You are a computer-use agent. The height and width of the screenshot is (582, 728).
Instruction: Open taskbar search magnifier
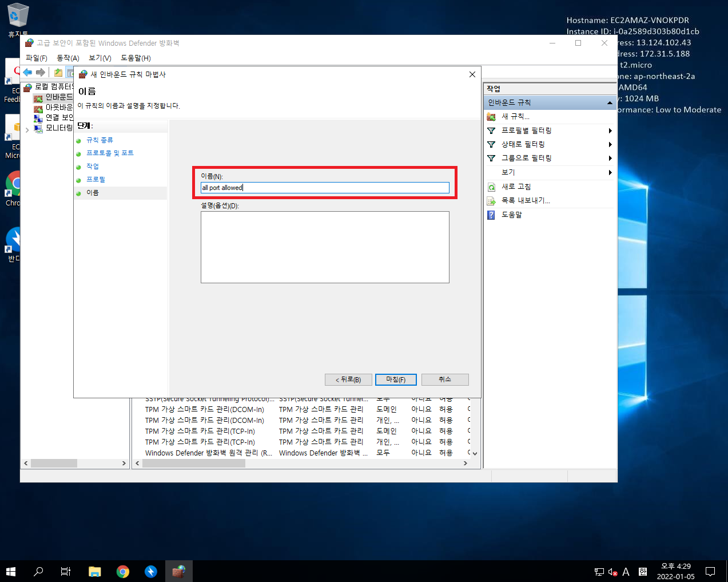click(38, 571)
